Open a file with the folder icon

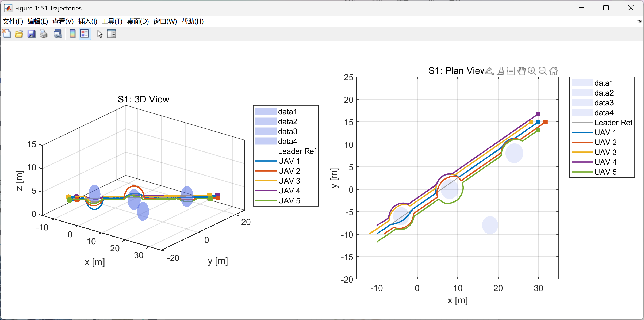point(19,34)
